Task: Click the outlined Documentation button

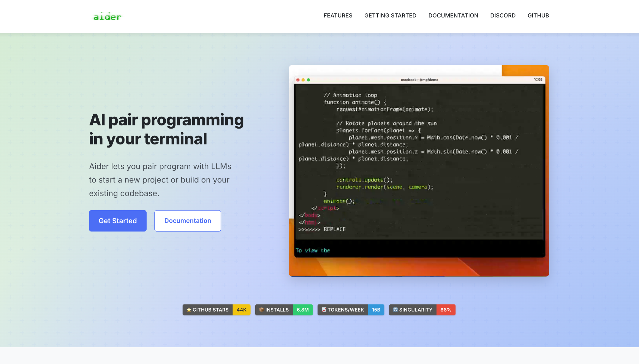Action: coord(188,221)
